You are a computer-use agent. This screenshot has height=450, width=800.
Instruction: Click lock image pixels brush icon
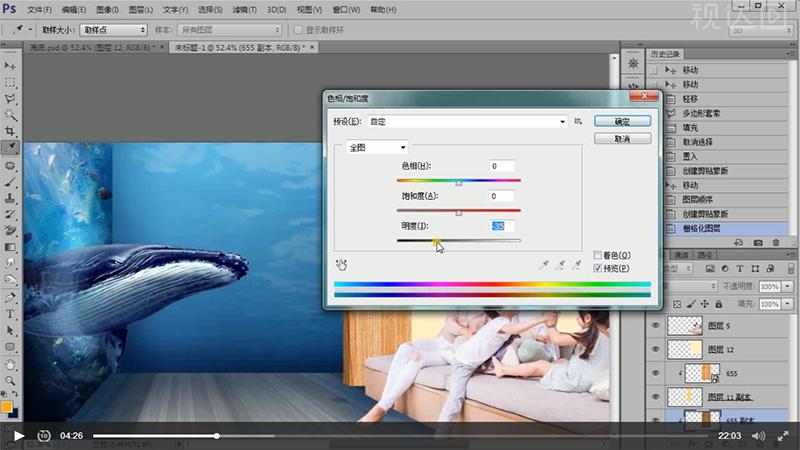(x=691, y=304)
